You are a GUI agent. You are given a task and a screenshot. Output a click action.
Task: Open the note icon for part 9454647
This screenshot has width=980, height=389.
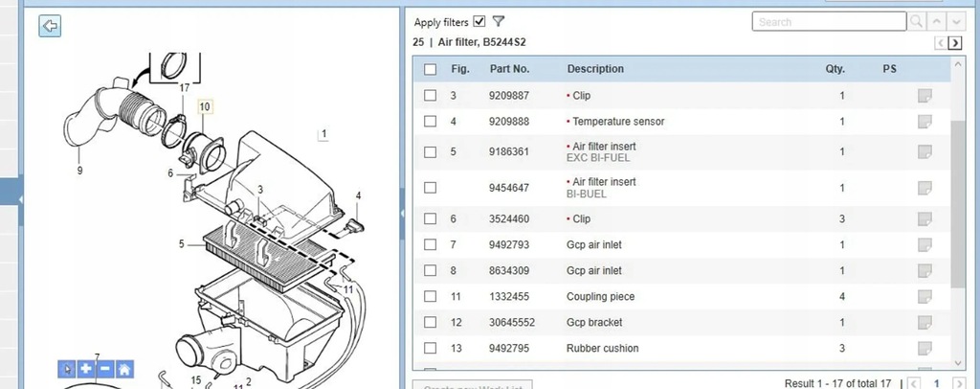(924, 188)
